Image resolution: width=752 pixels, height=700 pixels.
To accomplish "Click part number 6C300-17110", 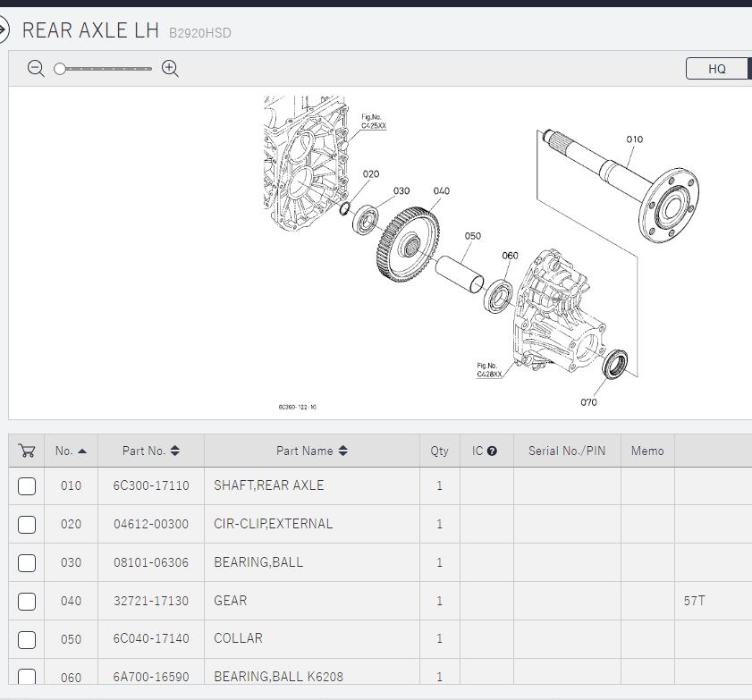I will [x=151, y=485].
